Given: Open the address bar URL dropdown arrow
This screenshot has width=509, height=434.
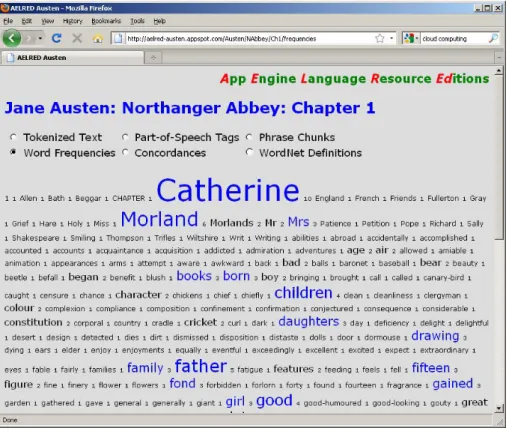Looking at the screenshot, I should tap(392, 39).
